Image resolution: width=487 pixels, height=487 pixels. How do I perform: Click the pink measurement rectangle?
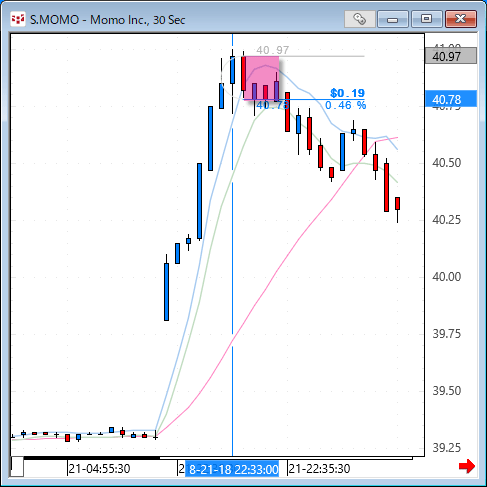pos(262,78)
